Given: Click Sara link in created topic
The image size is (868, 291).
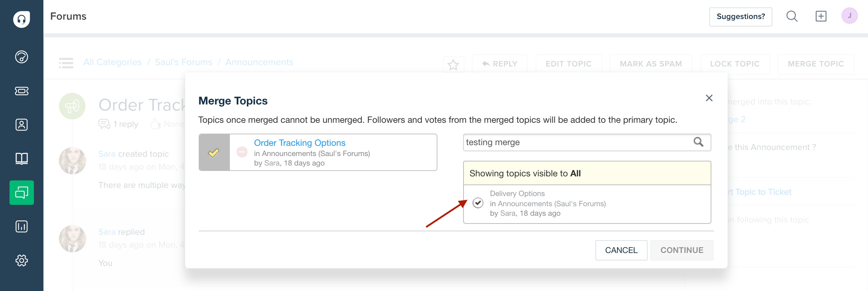Looking at the screenshot, I should click(x=107, y=154).
